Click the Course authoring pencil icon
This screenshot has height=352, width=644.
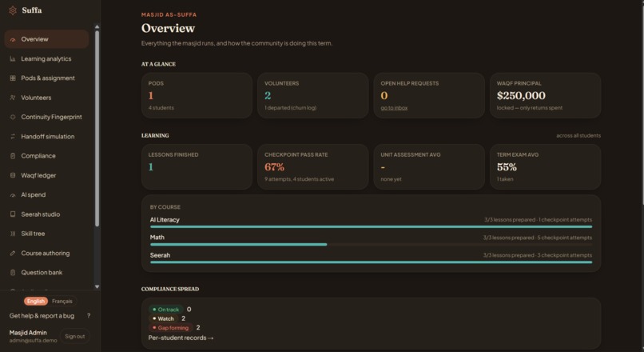tap(13, 254)
